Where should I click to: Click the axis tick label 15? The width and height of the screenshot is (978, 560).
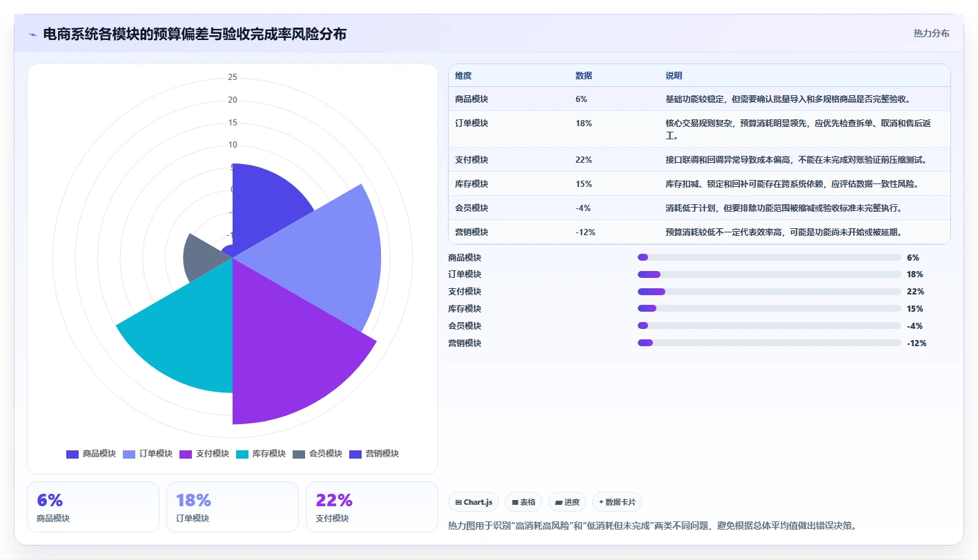[233, 123]
